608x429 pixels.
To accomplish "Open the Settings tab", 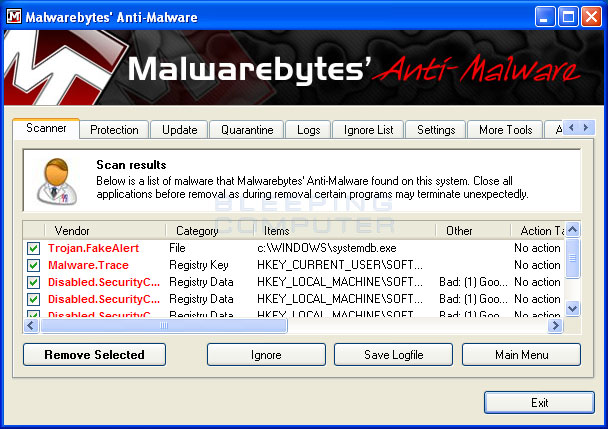I will (x=436, y=130).
